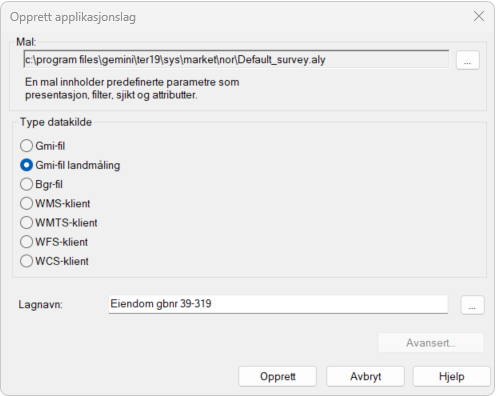Image resolution: width=496 pixels, height=396 pixels.
Task: Open the browse button beside the Lagnavn field
Action: coord(472,305)
